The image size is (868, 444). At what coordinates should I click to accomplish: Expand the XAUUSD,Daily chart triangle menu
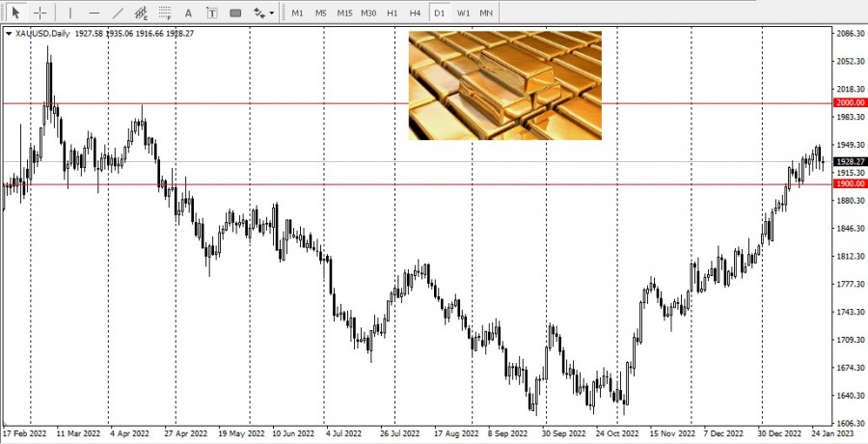click(x=9, y=33)
